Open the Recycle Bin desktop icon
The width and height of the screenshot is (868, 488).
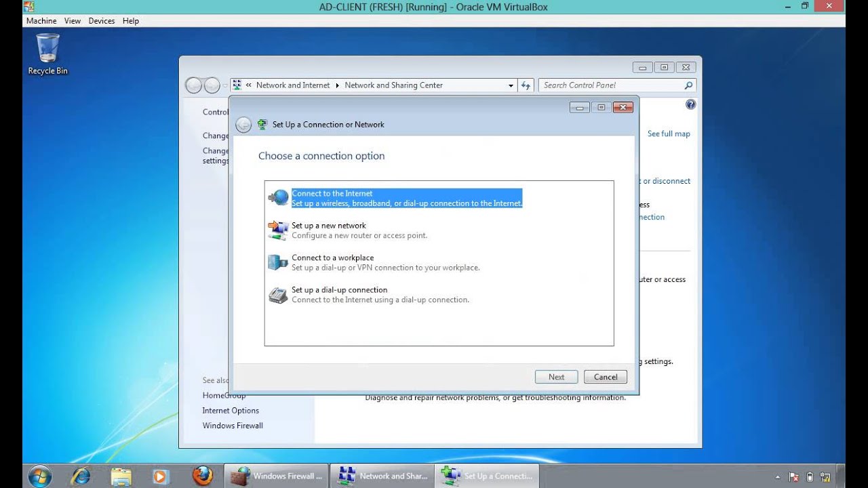tap(47, 54)
